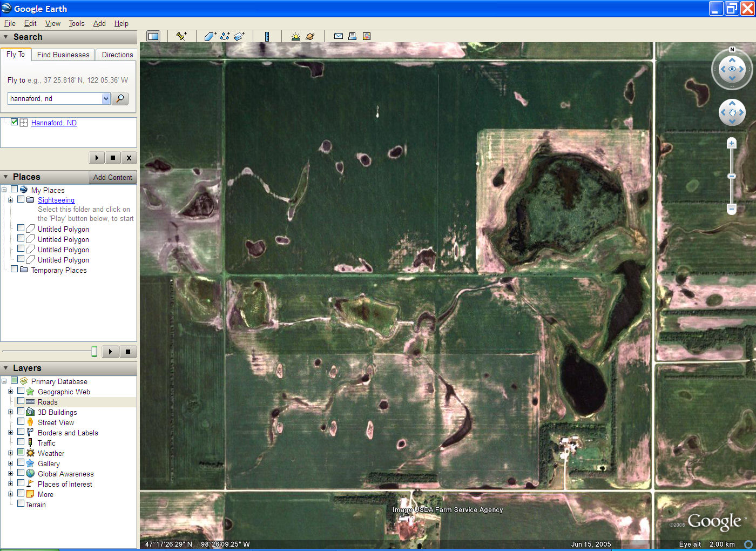Play the search results tour

pos(97,158)
